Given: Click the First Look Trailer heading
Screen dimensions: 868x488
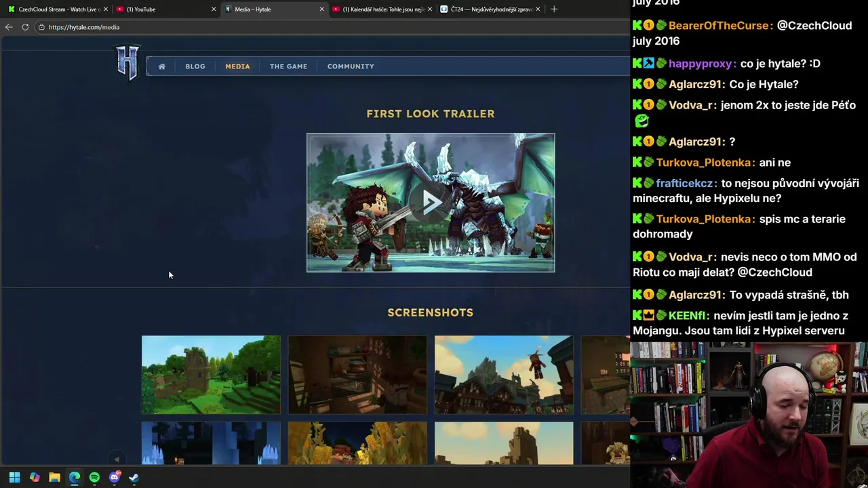Looking at the screenshot, I should click(431, 114).
